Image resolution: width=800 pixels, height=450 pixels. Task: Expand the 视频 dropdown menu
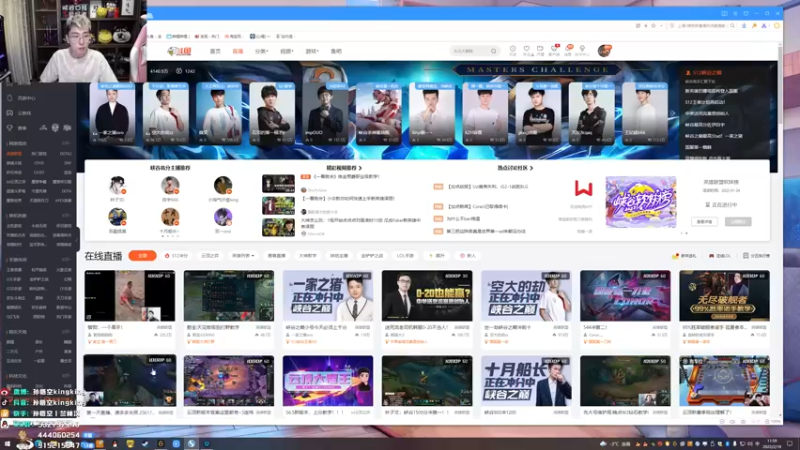click(287, 51)
